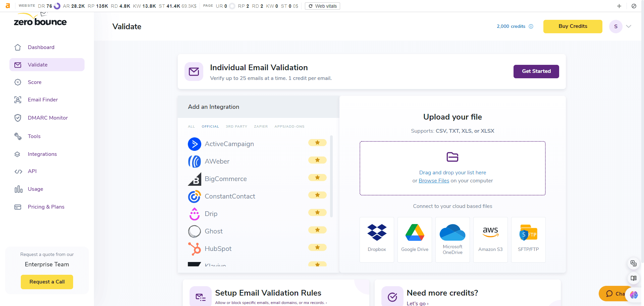Open Dashboard home icon in sidebar

pyautogui.click(x=18, y=47)
